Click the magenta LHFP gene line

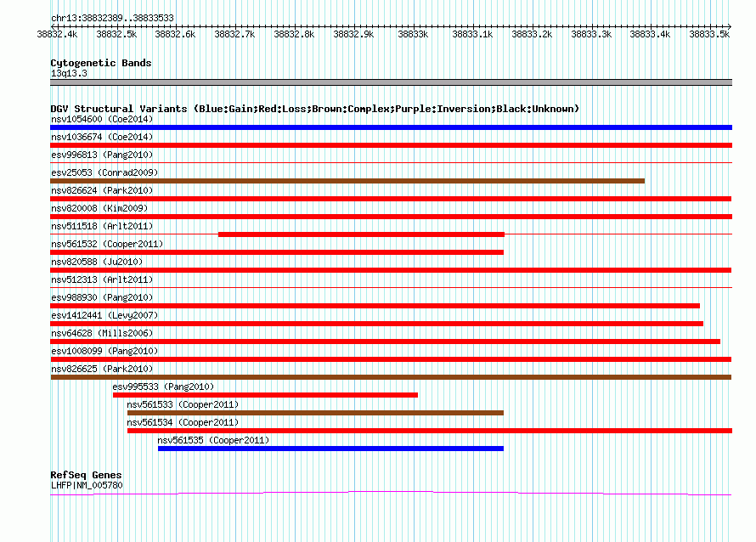point(391,493)
